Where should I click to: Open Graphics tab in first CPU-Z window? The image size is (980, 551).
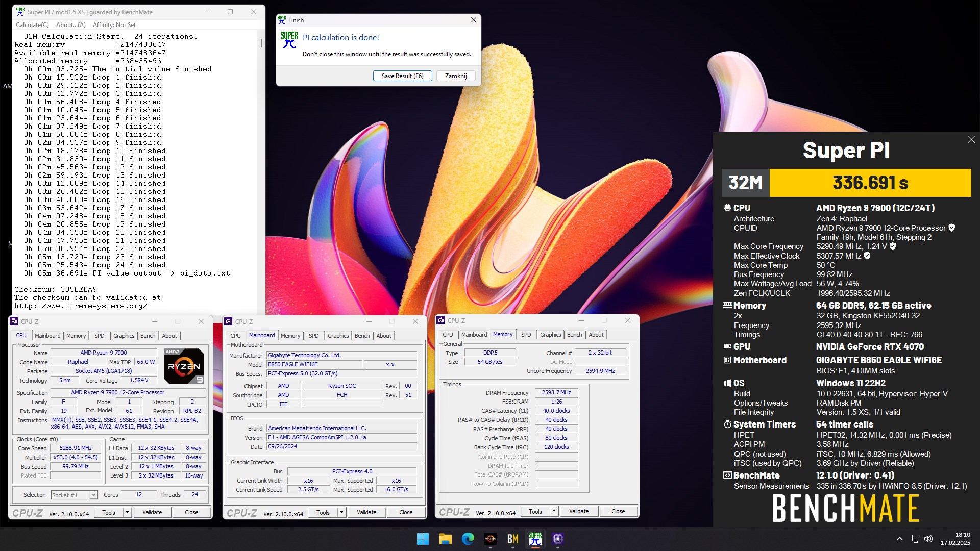click(x=124, y=336)
